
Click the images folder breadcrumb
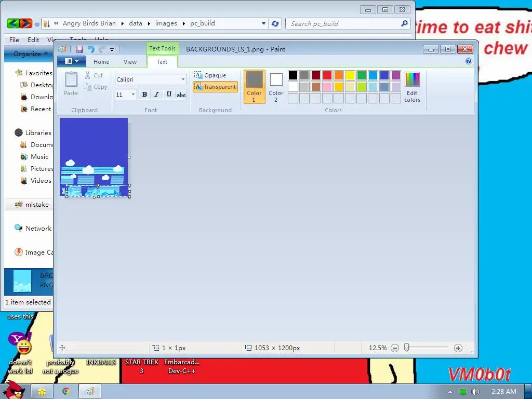[x=166, y=23]
